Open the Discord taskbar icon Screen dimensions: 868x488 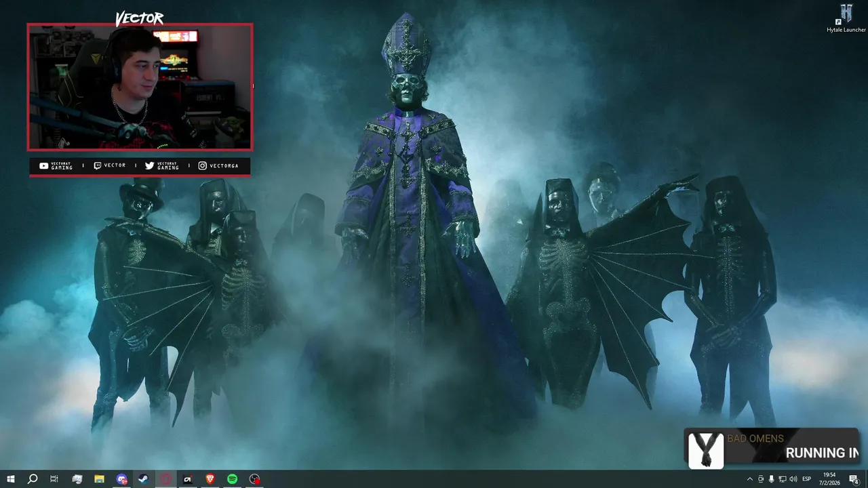121,479
